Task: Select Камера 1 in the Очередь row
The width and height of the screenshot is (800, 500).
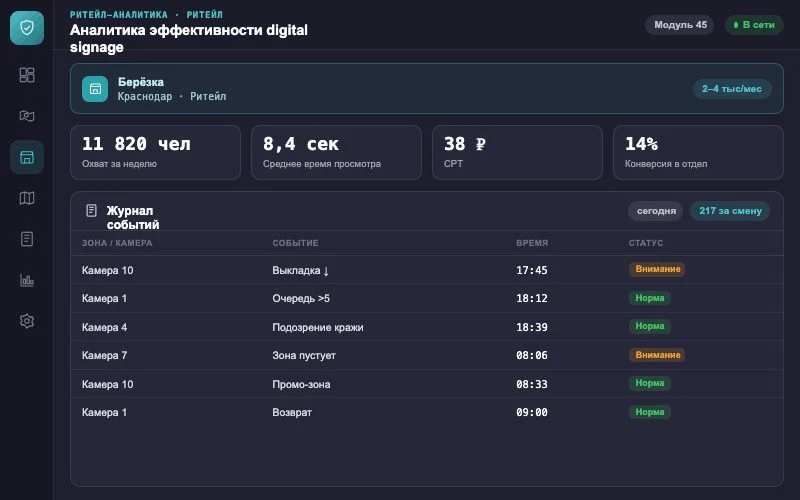Action: point(104,298)
